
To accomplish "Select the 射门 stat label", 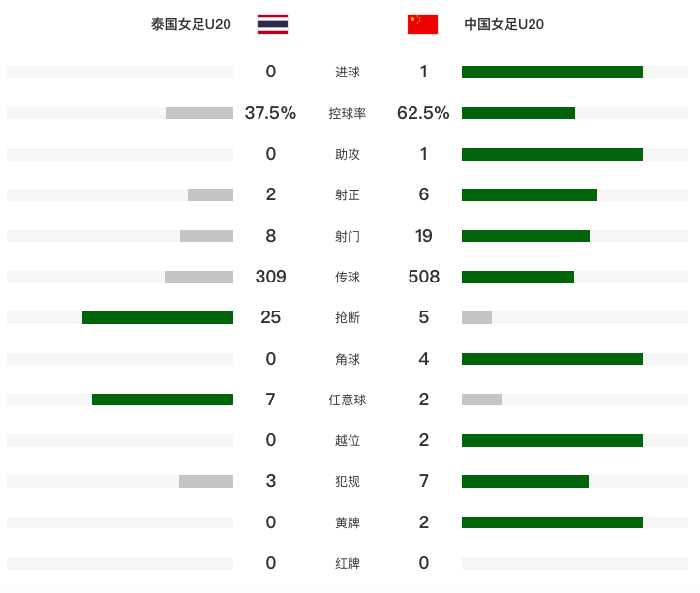I will pyautogui.click(x=348, y=236).
